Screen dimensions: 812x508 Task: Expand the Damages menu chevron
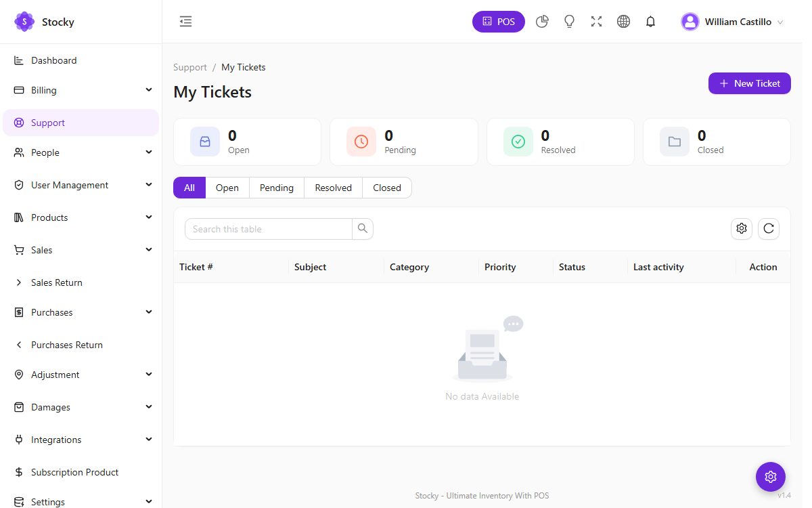click(x=149, y=406)
